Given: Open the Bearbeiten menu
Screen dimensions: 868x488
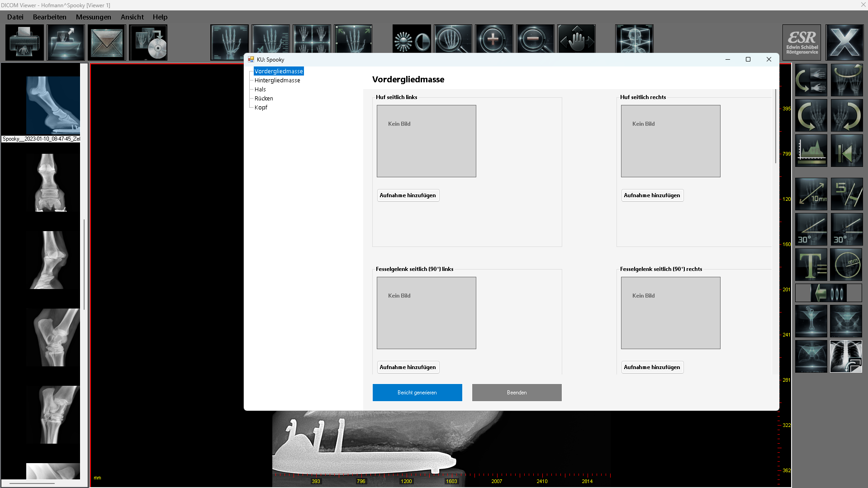Looking at the screenshot, I should 50,17.
